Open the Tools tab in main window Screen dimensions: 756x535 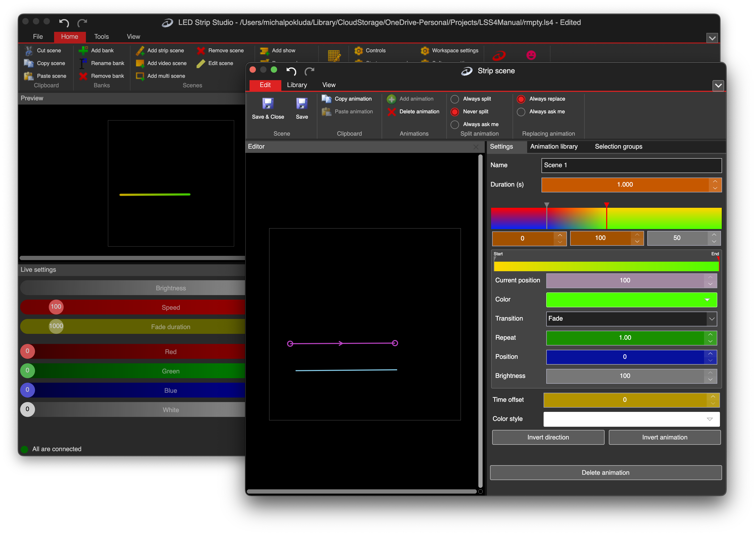(x=101, y=37)
